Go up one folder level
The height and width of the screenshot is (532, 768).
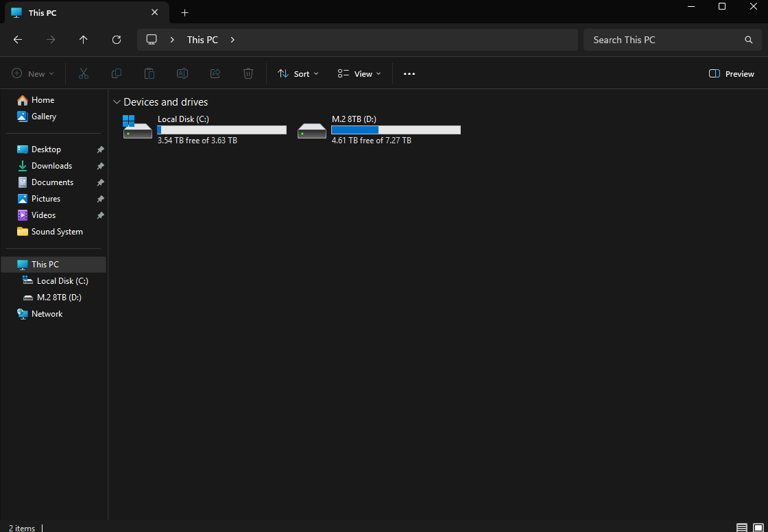(x=83, y=40)
